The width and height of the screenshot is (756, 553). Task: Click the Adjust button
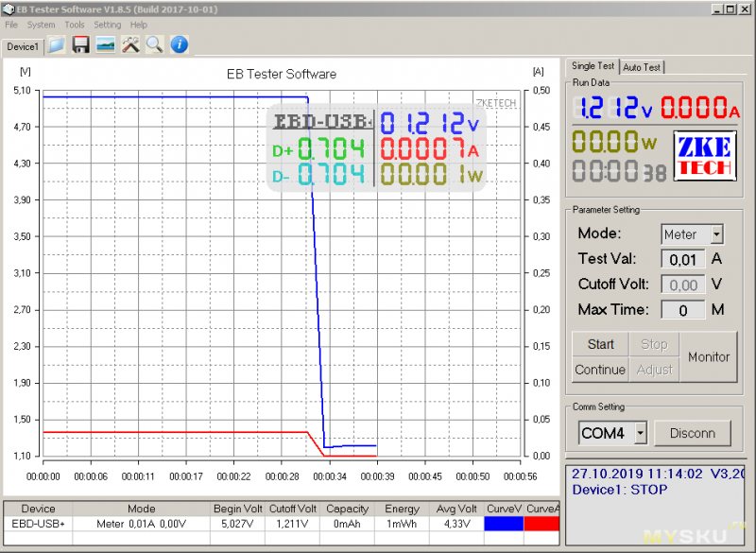(x=654, y=370)
